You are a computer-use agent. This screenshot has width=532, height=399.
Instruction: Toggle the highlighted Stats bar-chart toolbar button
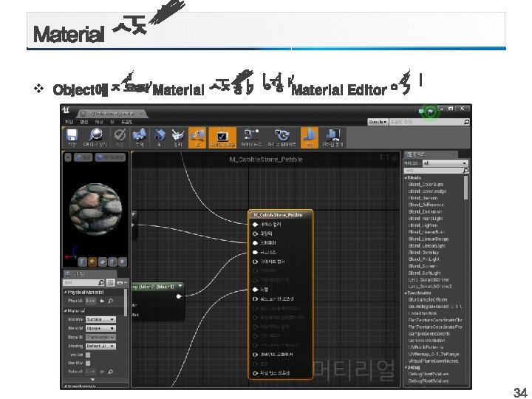coord(309,137)
